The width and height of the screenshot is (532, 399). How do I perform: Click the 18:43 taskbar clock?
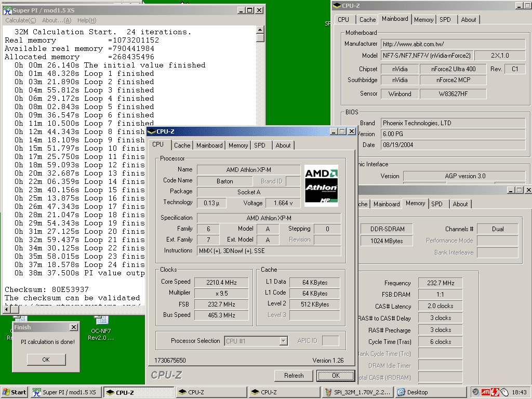point(519,392)
